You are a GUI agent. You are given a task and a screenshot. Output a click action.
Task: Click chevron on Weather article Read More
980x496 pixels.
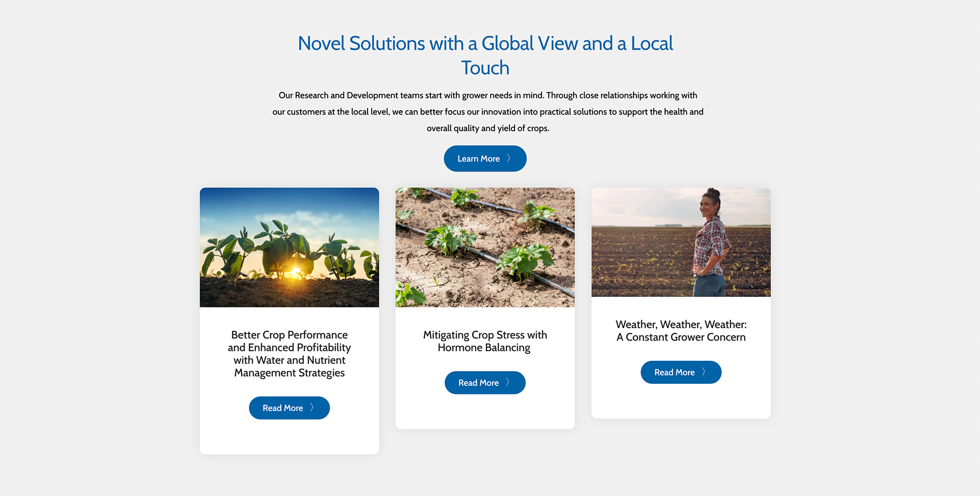(703, 372)
